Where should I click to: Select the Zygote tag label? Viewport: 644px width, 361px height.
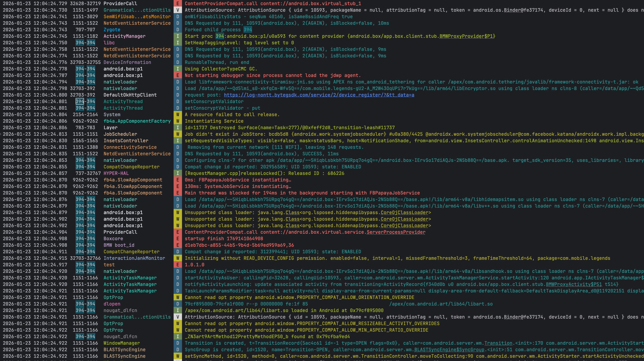click(112, 29)
